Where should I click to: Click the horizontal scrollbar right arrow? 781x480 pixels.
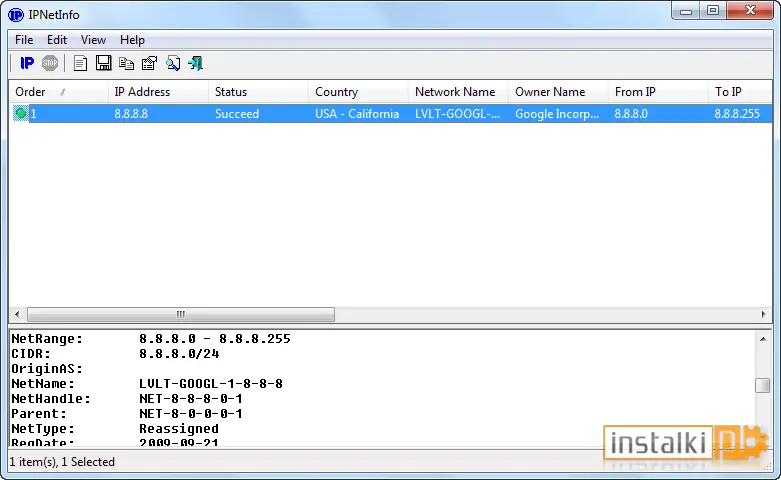click(x=763, y=314)
